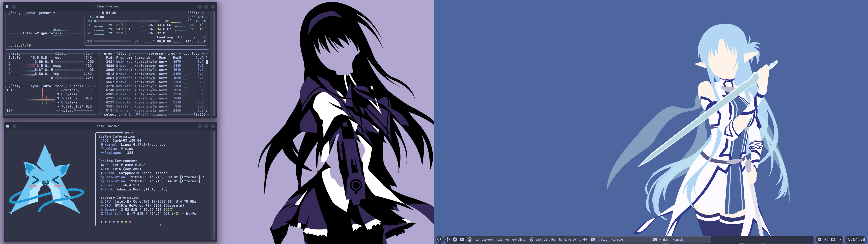Open Discord from the taskbar

click(x=462, y=240)
